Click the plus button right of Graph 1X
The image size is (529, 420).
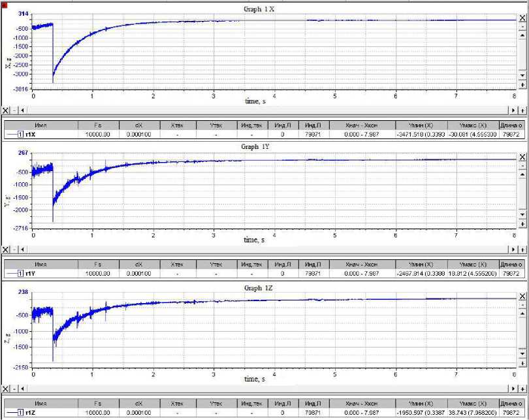[522, 85]
